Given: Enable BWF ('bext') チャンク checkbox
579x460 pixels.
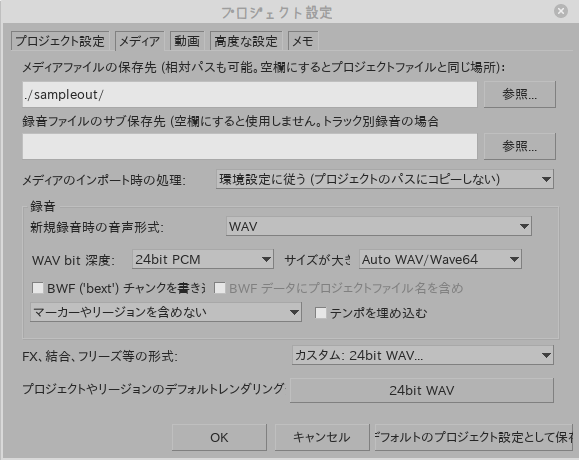Looking at the screenshot, I should click(38, 288).
